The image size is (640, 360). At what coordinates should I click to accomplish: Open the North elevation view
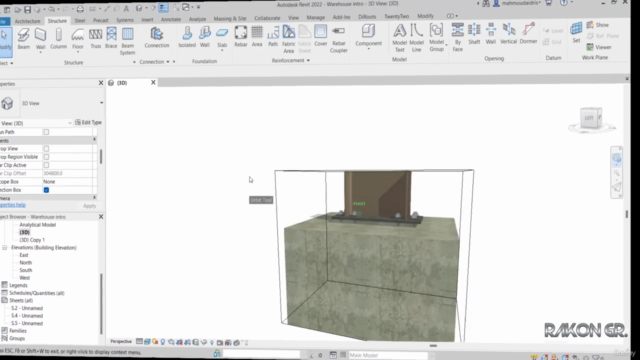25,263
